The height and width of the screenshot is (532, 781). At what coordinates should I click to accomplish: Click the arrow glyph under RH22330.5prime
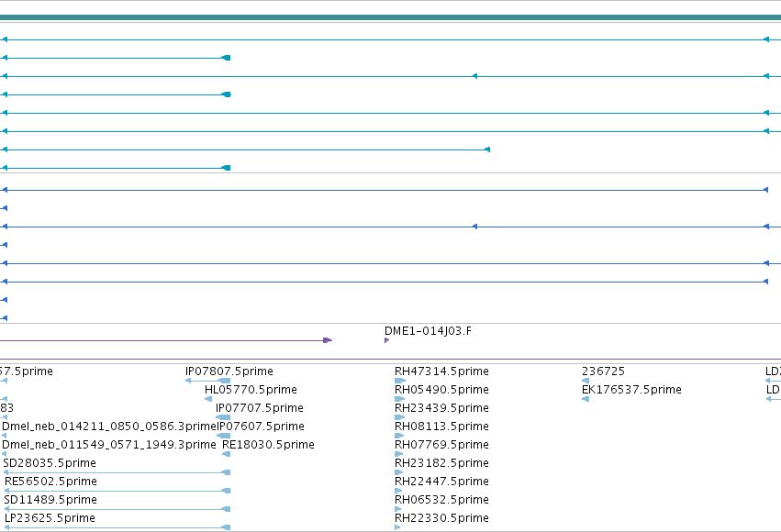point(397,527)
